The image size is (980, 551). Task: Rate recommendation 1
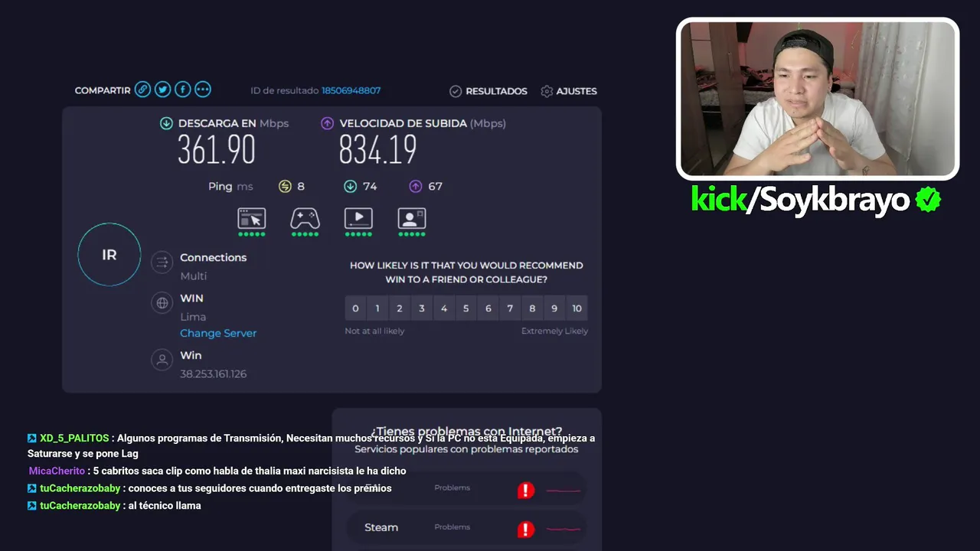[377, 308]
